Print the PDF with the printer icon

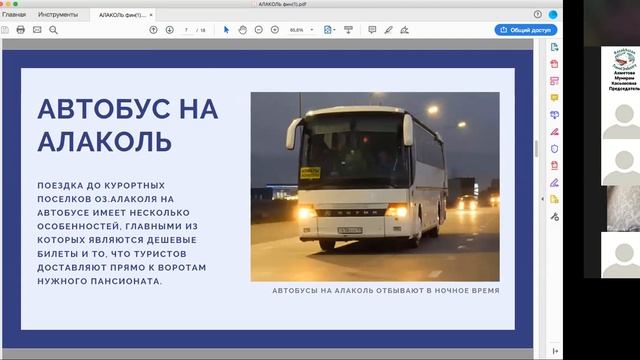click(x=20, y=30)
